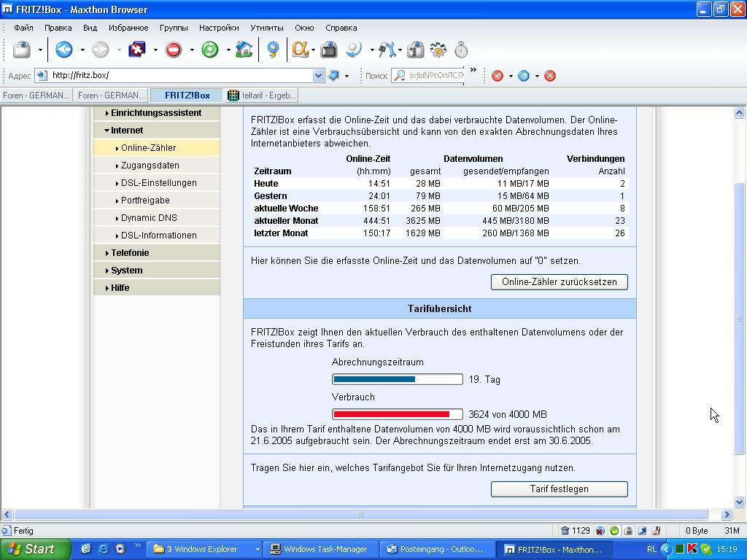Click the red Verbrauch progress bar
This screenshot has width=747, height=560.
point(398,414)
